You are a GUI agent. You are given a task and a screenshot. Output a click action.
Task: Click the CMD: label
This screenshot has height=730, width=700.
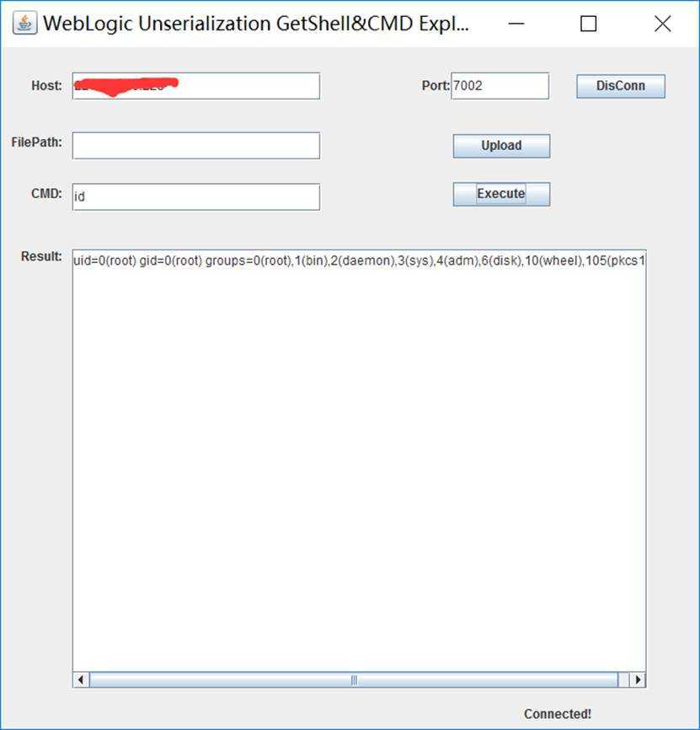point(46,193)
